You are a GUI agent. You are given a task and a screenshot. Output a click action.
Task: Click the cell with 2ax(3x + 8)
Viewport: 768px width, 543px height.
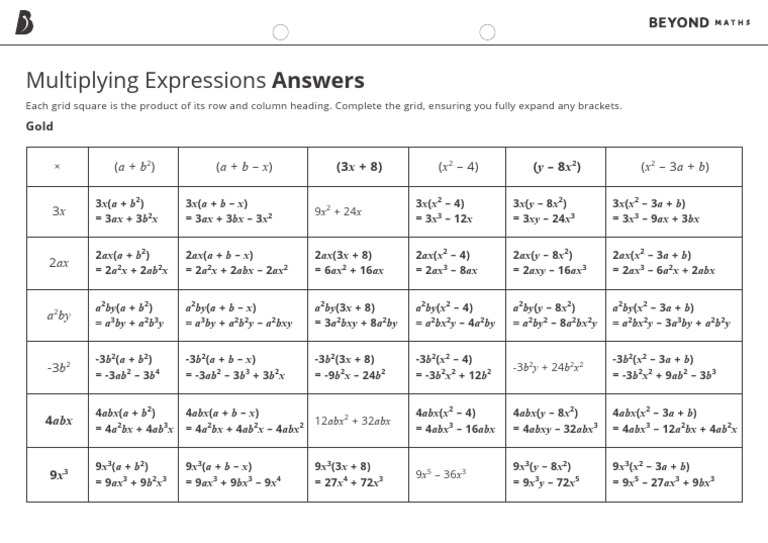pos(358,263)
